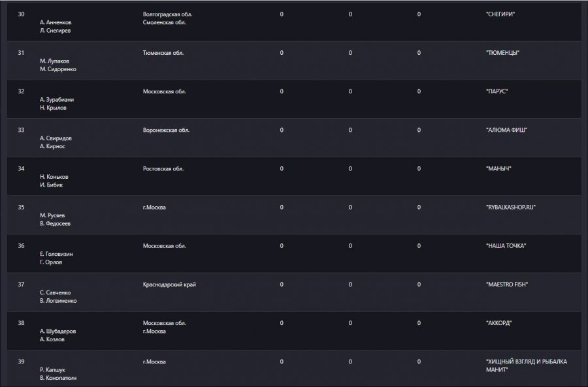Click participant В. Федосеев

tap(55, 224)
